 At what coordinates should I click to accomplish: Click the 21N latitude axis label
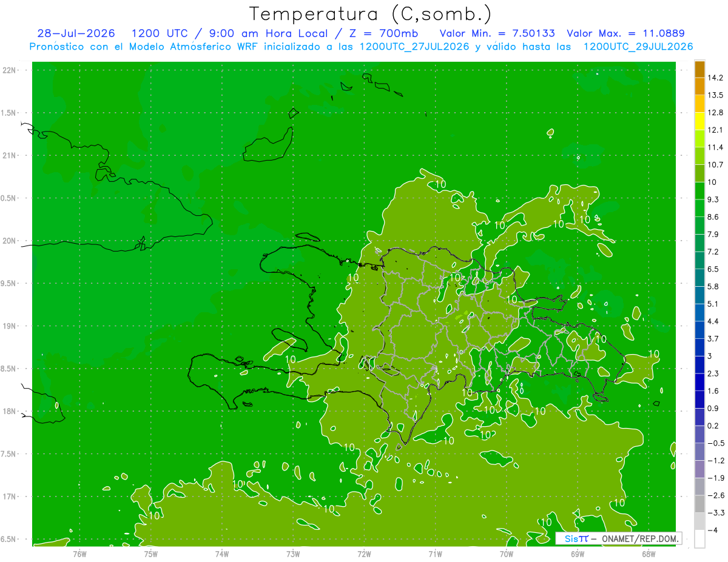[10, 155]
